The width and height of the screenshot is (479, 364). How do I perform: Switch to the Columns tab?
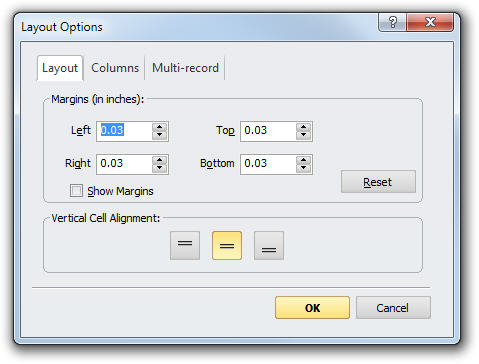115,68
